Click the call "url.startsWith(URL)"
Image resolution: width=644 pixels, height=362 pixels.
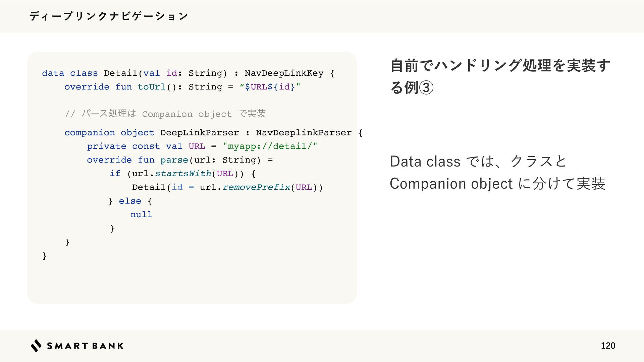point(185,174)
